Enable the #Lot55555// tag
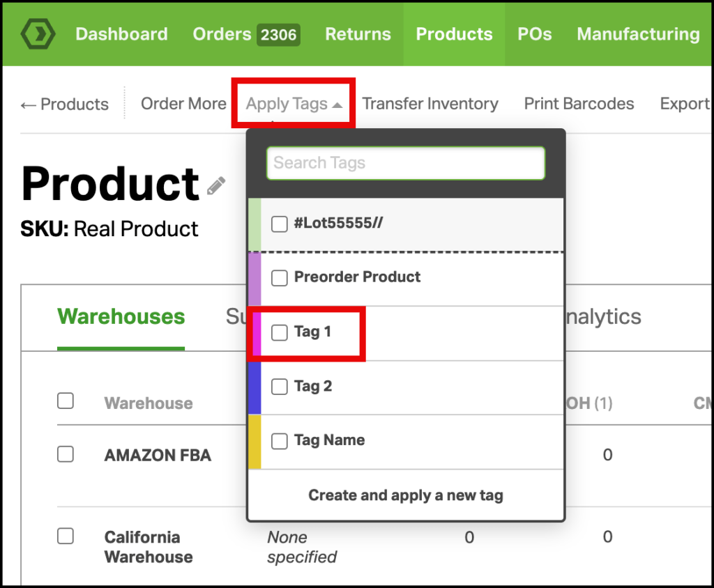This screenshot has height=588, width=714. click(x=279, y=224)
